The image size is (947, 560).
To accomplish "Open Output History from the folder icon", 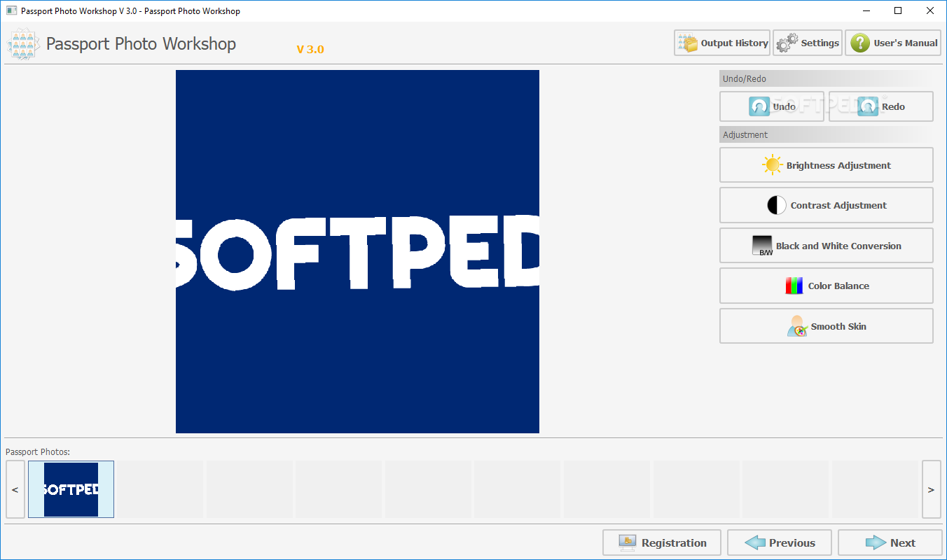I will click(722, 43).
